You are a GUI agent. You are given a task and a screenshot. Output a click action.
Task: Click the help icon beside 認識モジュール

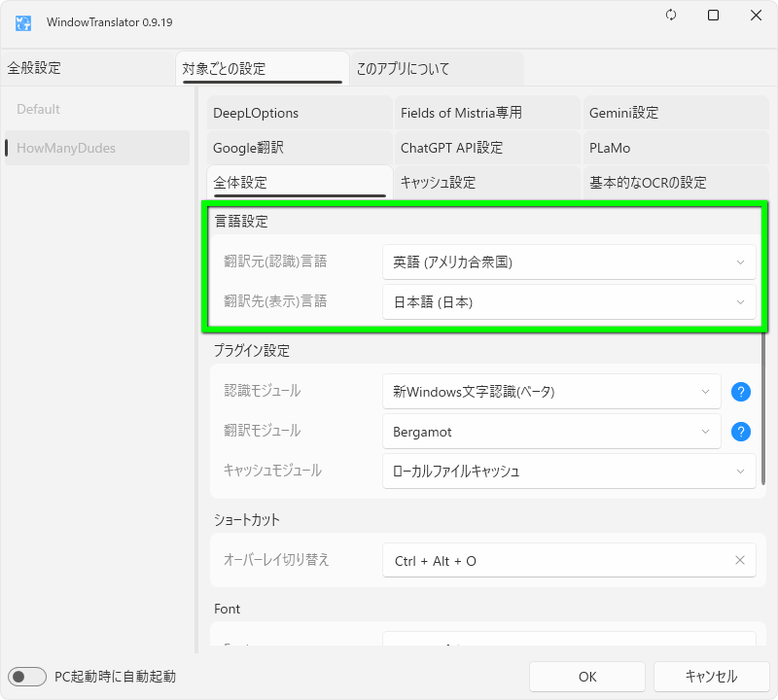click(741, 392)
